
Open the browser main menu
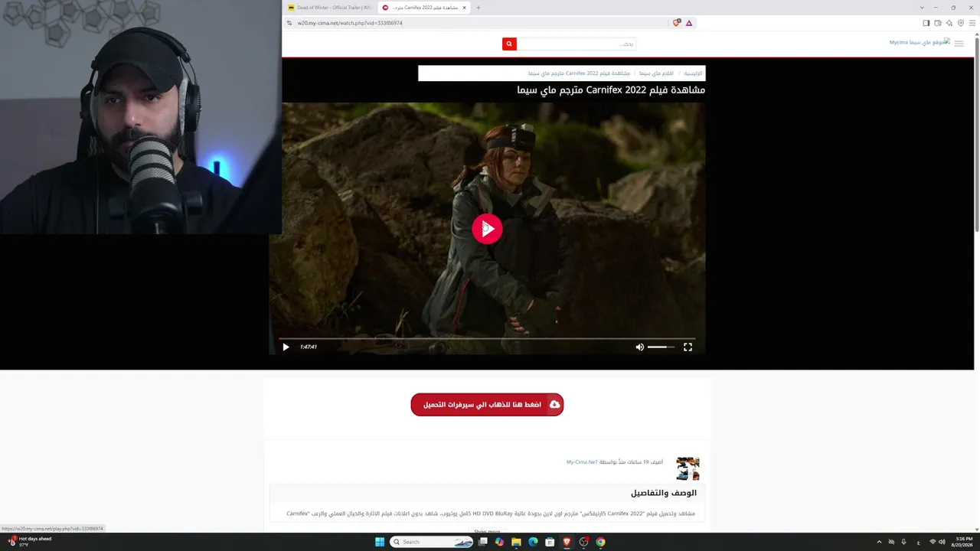(972, 23)
